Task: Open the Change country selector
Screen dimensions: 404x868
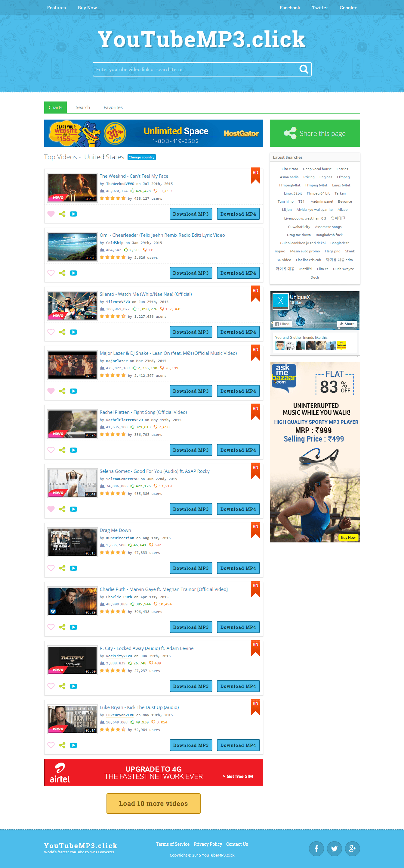Action: pyautogui.click(x=141, y=157)
